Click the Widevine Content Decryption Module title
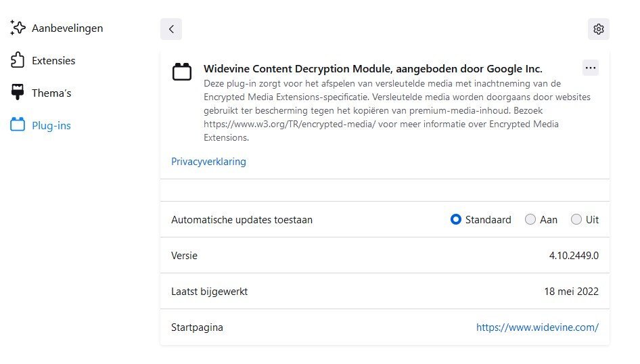640x364 pixels. 373,68
